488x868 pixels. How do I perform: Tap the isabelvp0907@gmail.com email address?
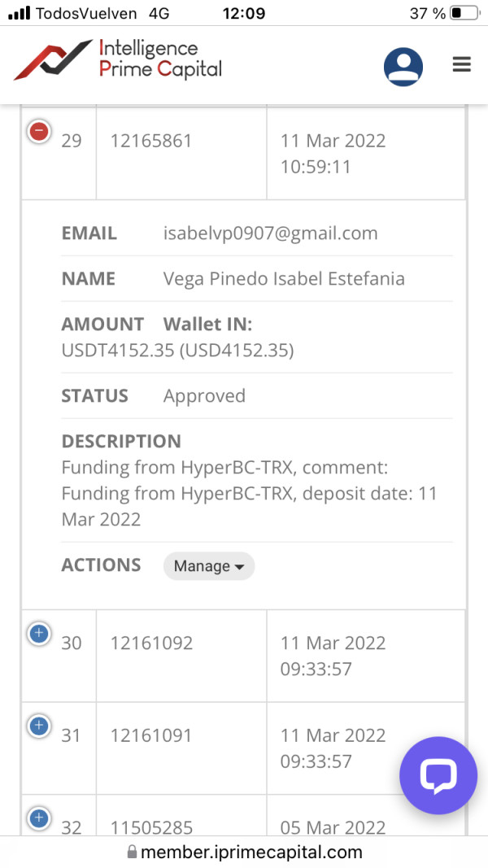tap(270, 233)
